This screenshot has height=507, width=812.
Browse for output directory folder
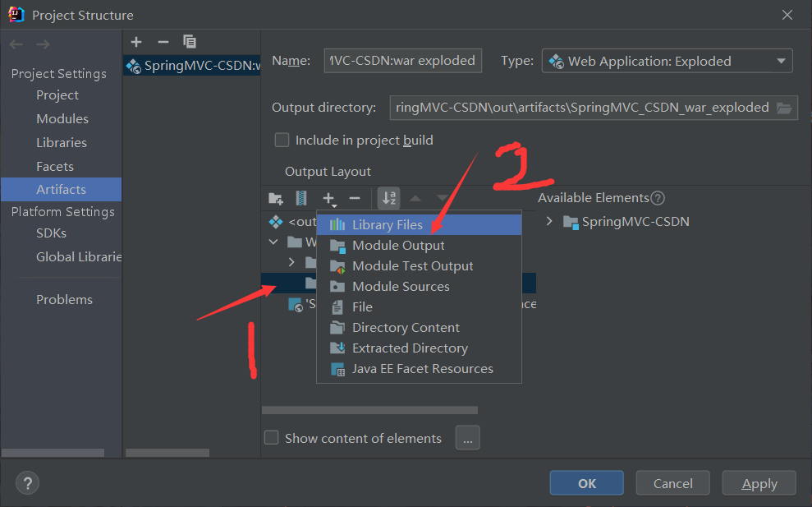tap(784, 108)
